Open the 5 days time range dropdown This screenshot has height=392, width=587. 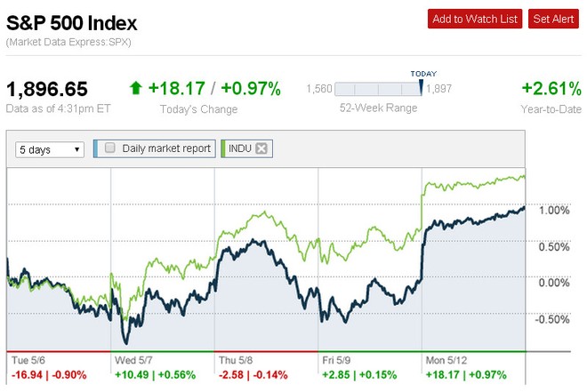[50, 149]
